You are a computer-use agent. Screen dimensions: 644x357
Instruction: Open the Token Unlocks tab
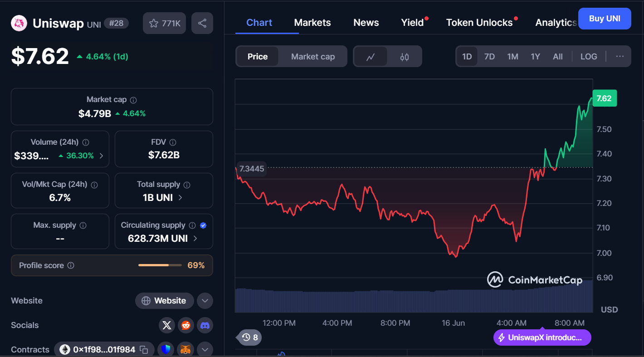click(x=479, y=23)
